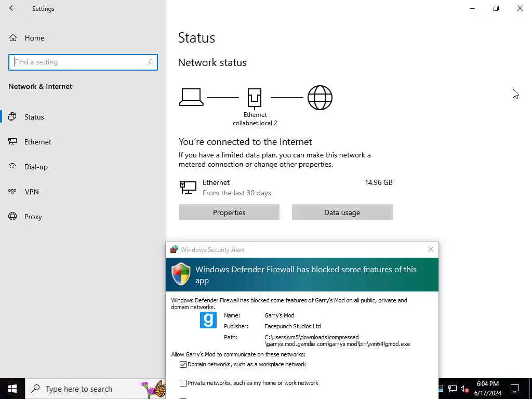Click the Ethernet collabnet.local 2 label
Viewport: 532px width, 399px height.
[x=255, y=119]
